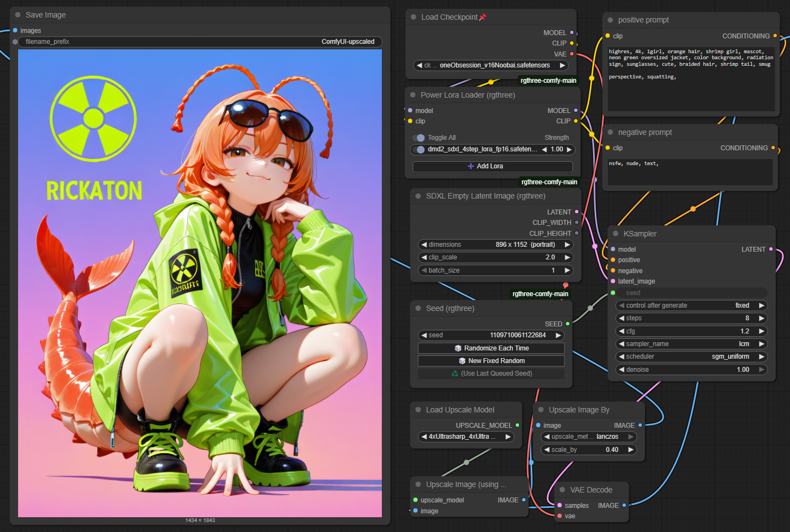Click the MODEL output socket on Load Checkpoint
790x532 pixels.
(572, 33)
